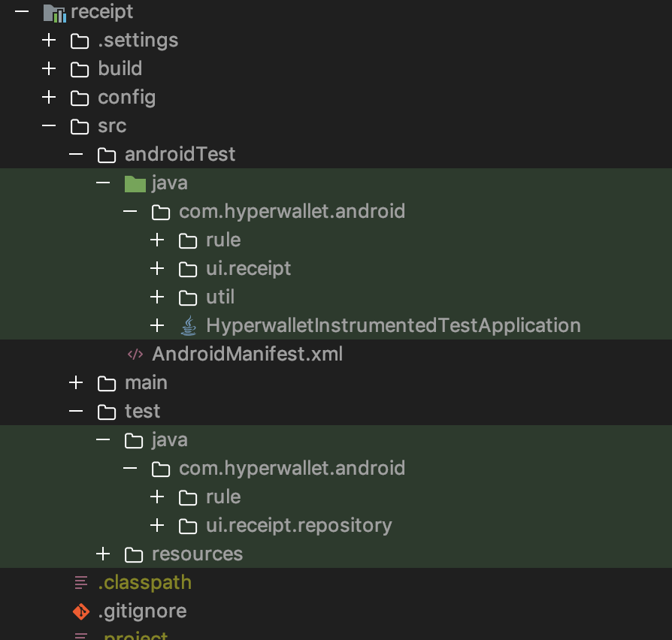The image size is (672, 640).
Task: Select the receipt module icon
Action: [x=53, y=11]
